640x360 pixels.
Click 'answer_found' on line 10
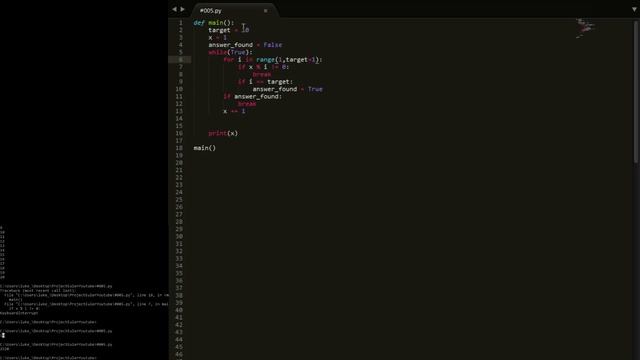275,89
